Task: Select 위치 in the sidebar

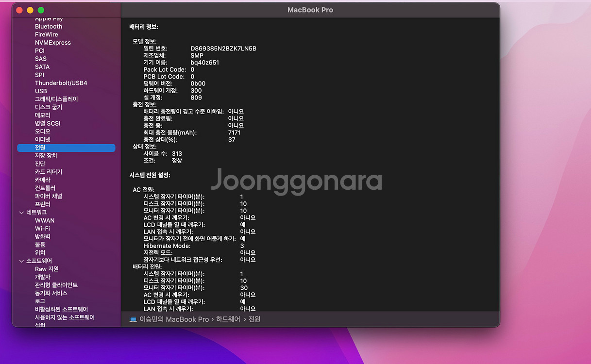Action: (x=40, y=253)
